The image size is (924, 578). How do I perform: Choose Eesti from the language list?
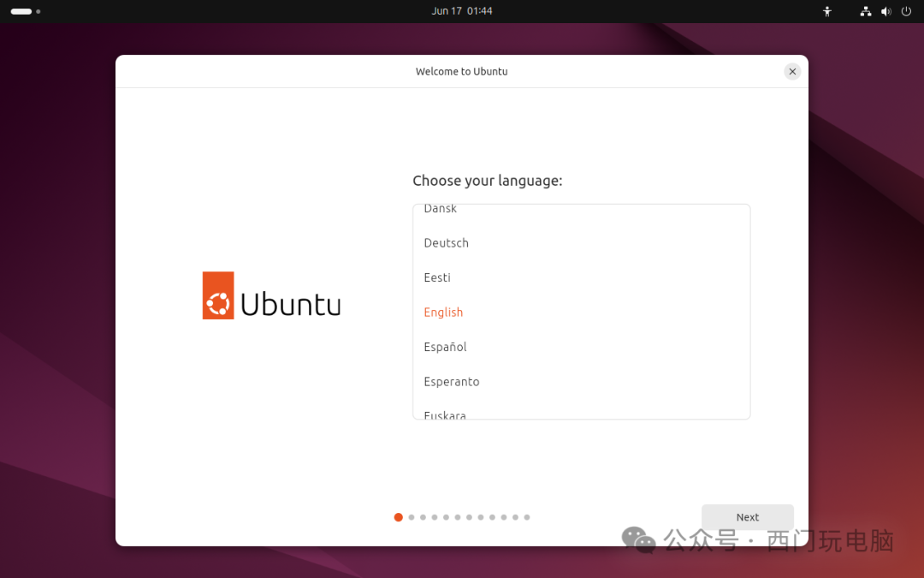coord(437,277)
